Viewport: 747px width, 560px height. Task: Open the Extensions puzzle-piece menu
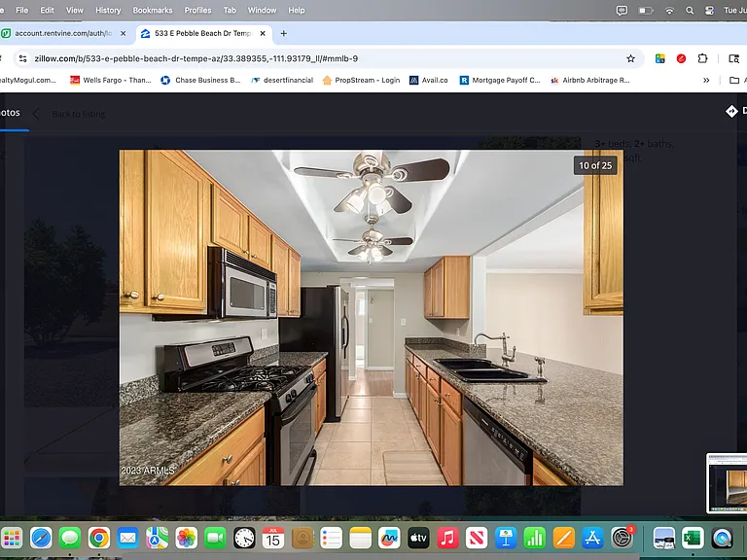(x=702, y=58)
